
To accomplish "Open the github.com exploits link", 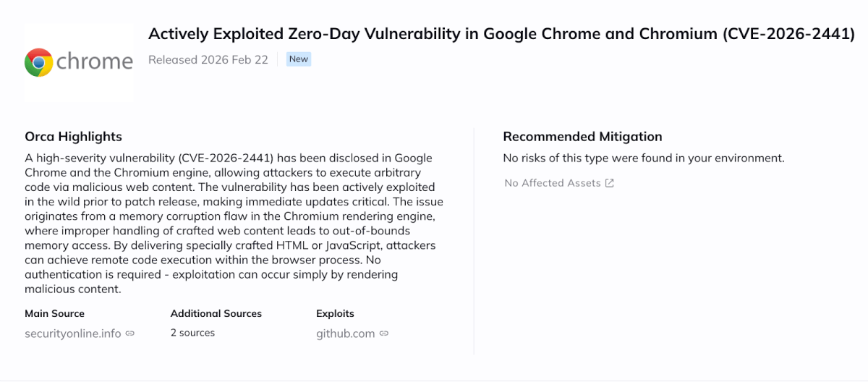I will click(x=345, y=334).
